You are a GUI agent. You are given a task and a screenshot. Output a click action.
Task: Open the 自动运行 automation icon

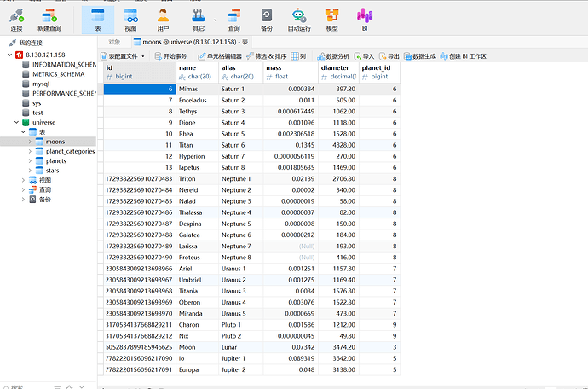[299, 20]
